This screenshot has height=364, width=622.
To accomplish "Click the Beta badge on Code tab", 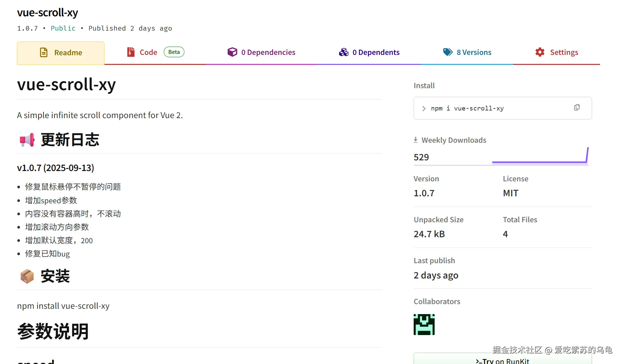I will [174, 52].
